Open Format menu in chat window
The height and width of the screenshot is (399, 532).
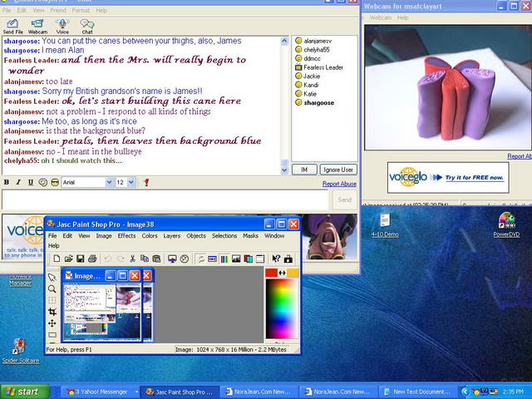81,10
